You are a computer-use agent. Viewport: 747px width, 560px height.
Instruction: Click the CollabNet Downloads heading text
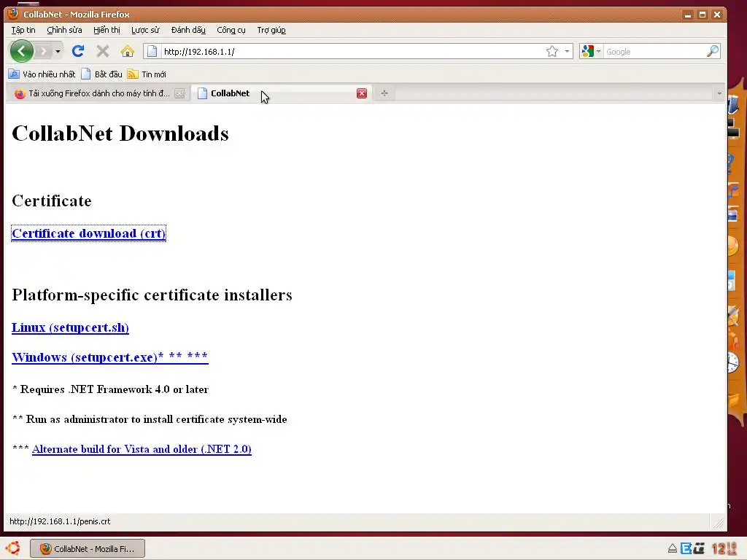tap(120, 133)
